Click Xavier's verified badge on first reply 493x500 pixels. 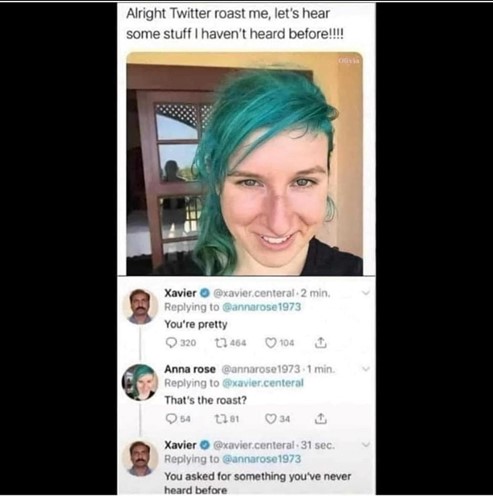pyautogui.click(x=204, y=293)
